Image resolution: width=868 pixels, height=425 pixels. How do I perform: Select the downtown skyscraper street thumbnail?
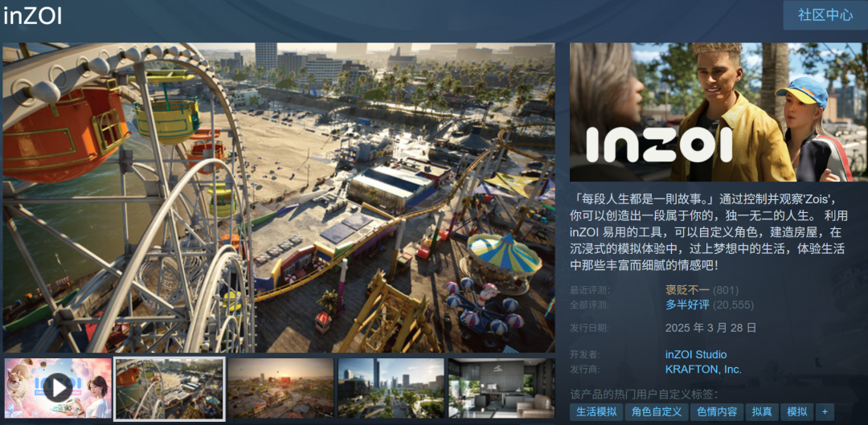391,388
